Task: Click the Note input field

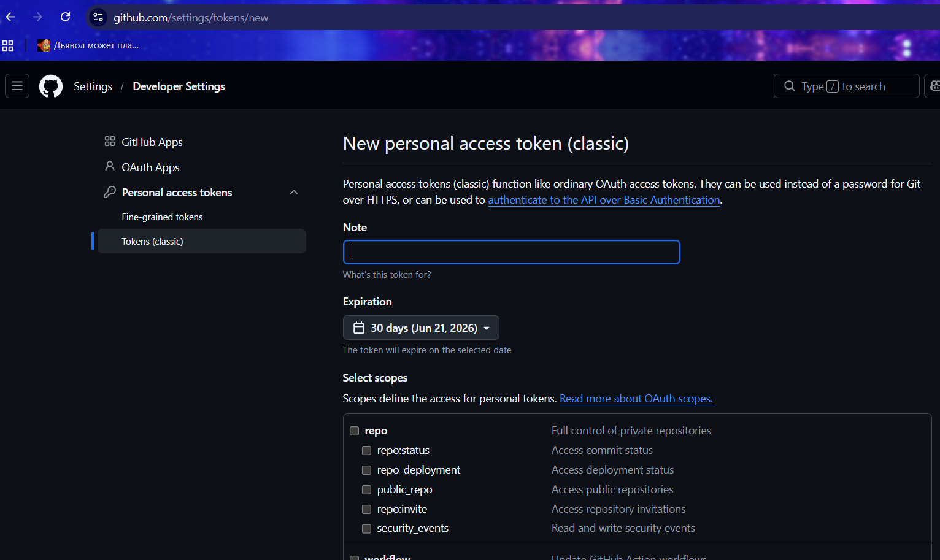Action: pos(511,252)
